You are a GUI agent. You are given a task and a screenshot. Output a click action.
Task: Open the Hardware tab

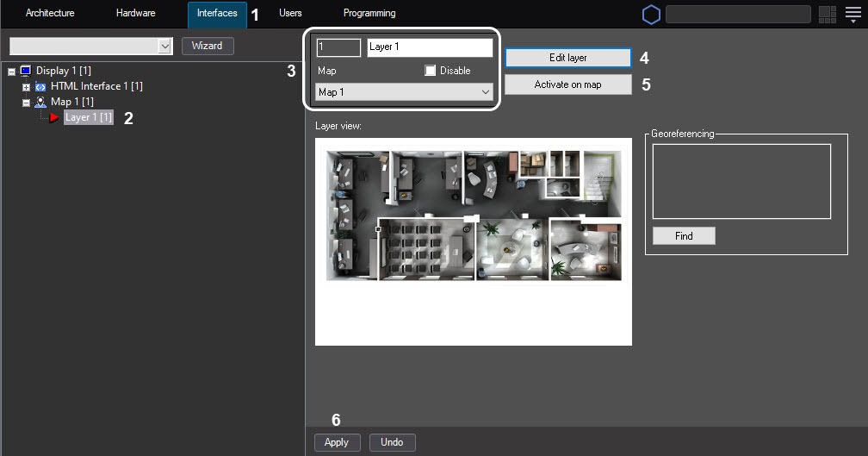click(x=136, y=13)
